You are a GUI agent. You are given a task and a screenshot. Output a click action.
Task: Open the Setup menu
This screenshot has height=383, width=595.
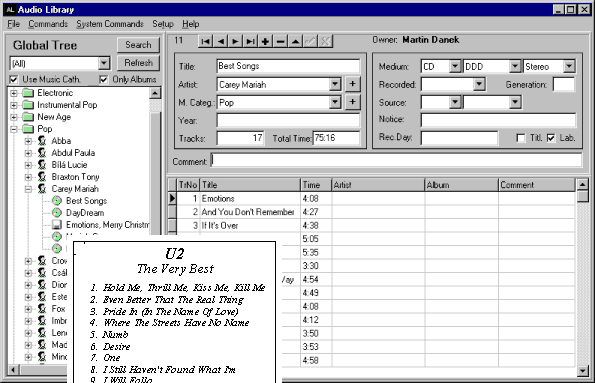[x=163, y=24]
